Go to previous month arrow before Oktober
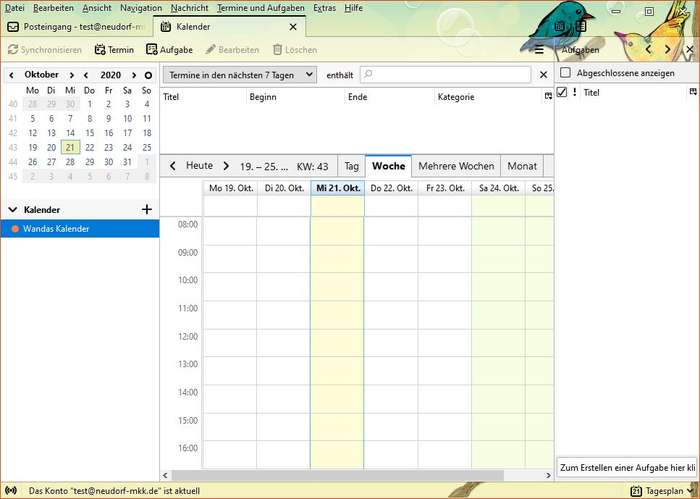Viewport: 700px width, 499px height. 10,74
